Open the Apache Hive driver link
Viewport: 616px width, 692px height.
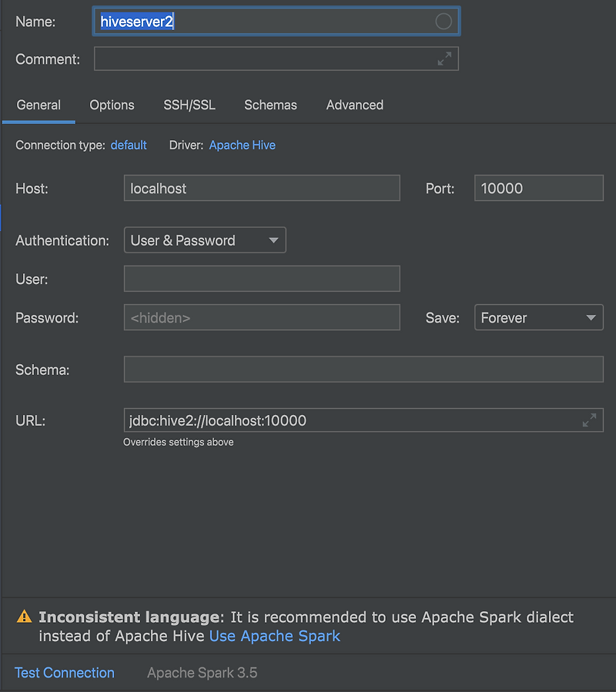(242, 145)
